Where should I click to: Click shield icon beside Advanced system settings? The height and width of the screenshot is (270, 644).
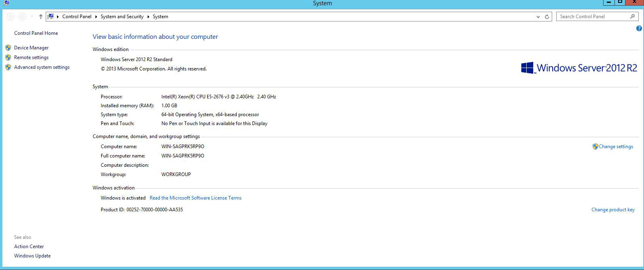pos(8,67)
